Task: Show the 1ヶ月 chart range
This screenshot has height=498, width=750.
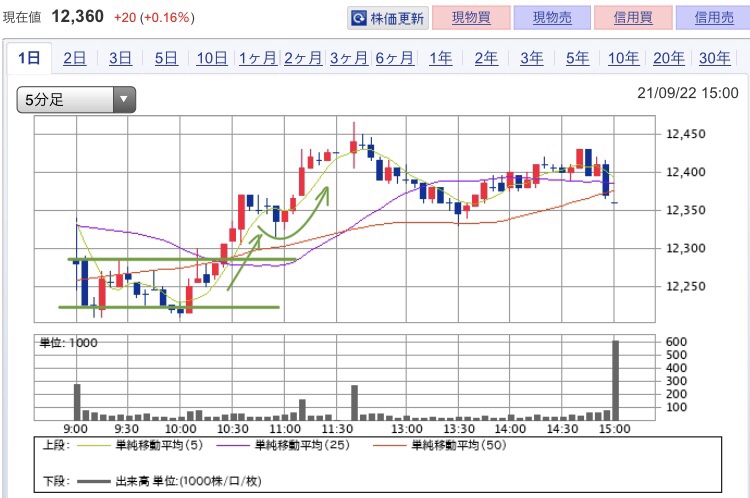Action: coord(258,58)
